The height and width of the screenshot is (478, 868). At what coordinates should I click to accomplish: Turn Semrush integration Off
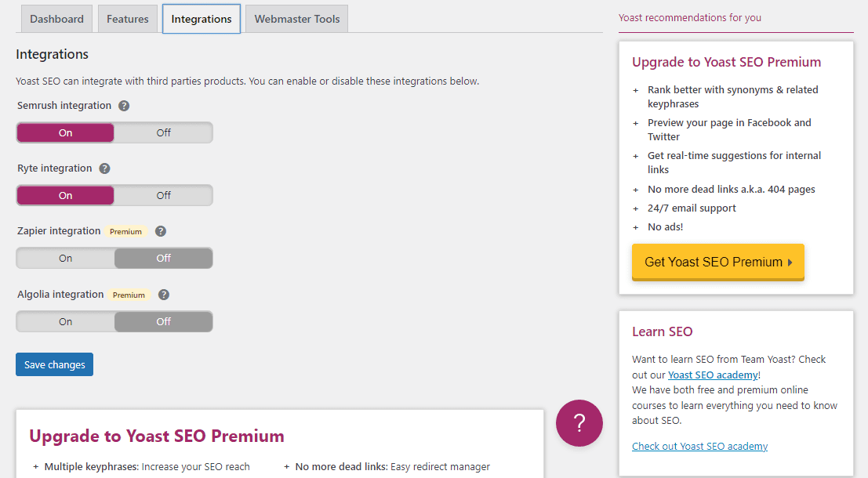click(163, 132)
